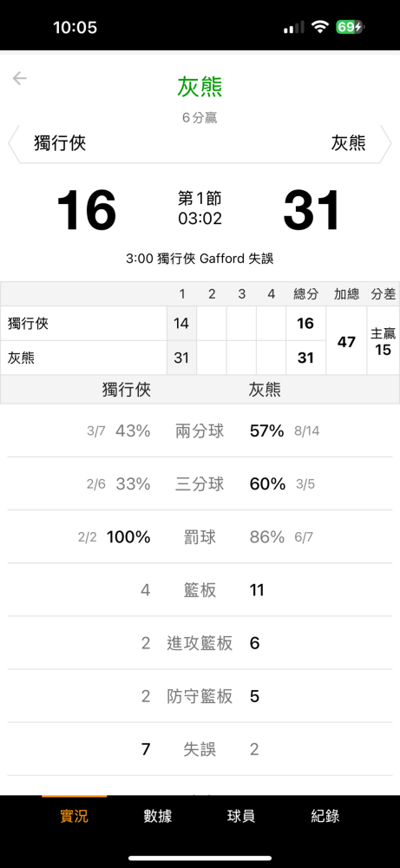Switch to the 數據 tab
The width and height of the screenshot is (400, 868).
click(158, 815)
